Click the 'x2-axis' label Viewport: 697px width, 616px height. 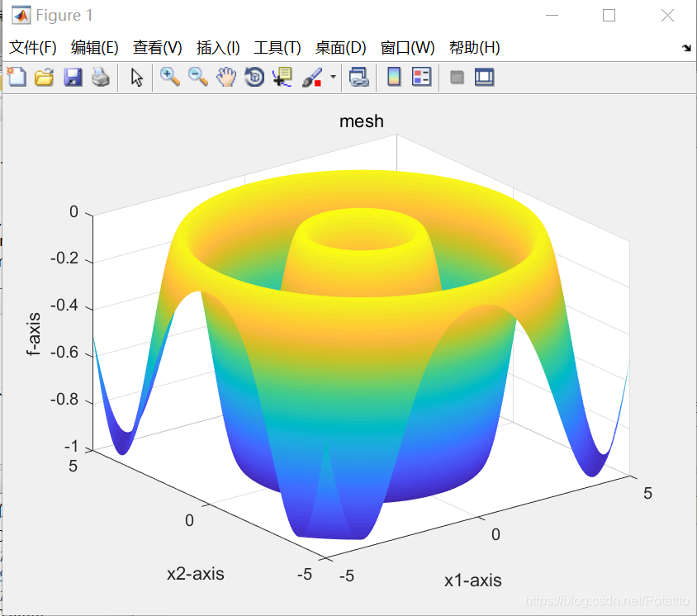(196, 574)
